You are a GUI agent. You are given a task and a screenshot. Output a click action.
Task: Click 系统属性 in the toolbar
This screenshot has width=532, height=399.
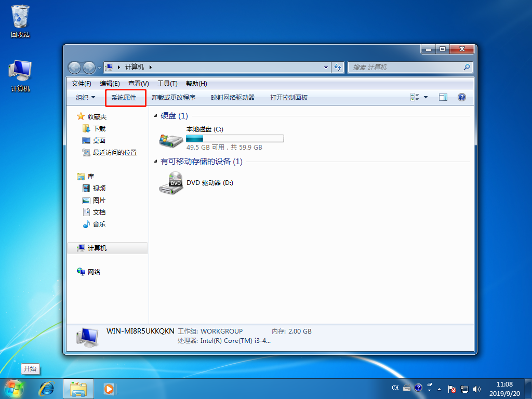click(x=125, y=98)
